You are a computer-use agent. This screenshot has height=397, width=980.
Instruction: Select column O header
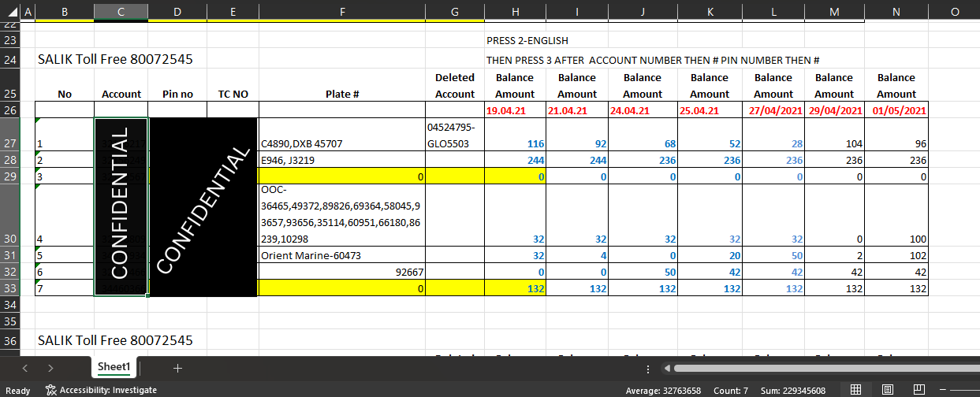tap(954, 12)
